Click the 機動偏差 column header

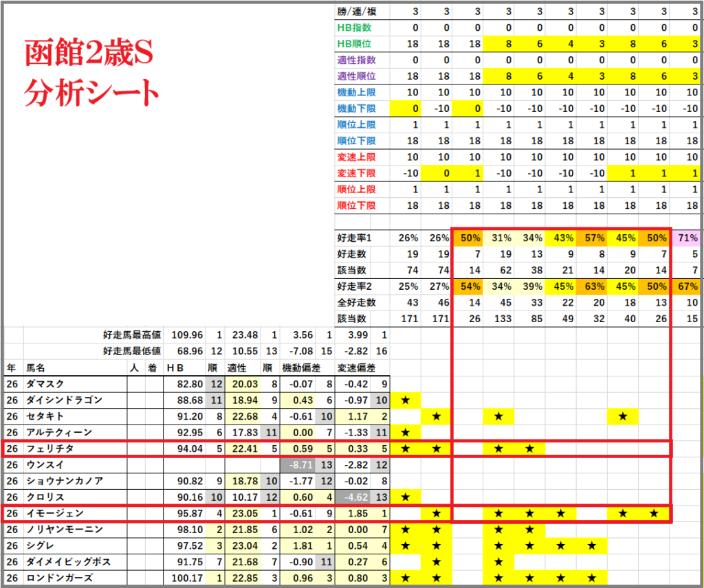(x=301, y=367)
